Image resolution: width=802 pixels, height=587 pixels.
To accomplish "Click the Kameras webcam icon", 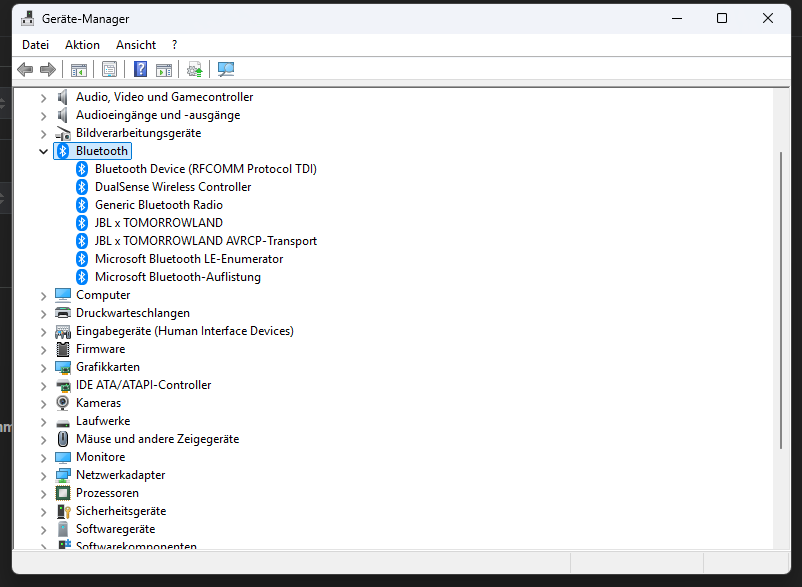I will point(62,403).
